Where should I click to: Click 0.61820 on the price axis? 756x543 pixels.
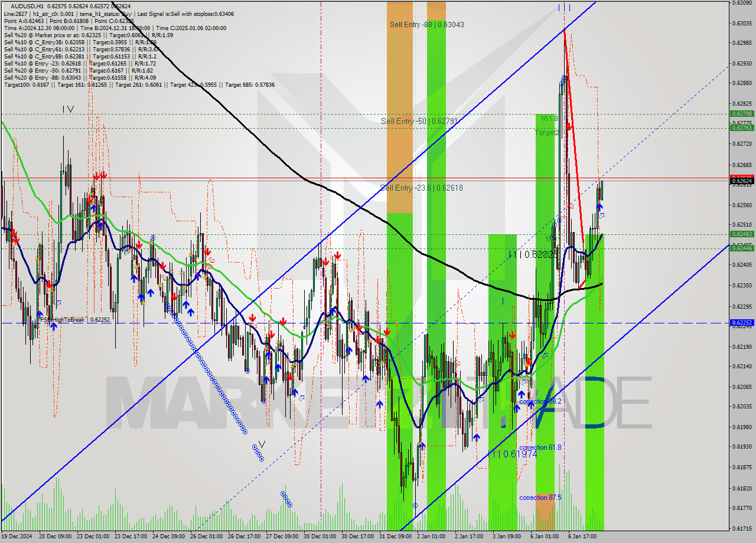742,488
